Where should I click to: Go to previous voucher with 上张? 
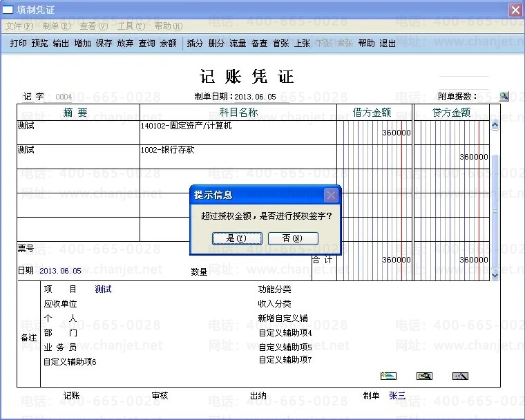point(302,44)
